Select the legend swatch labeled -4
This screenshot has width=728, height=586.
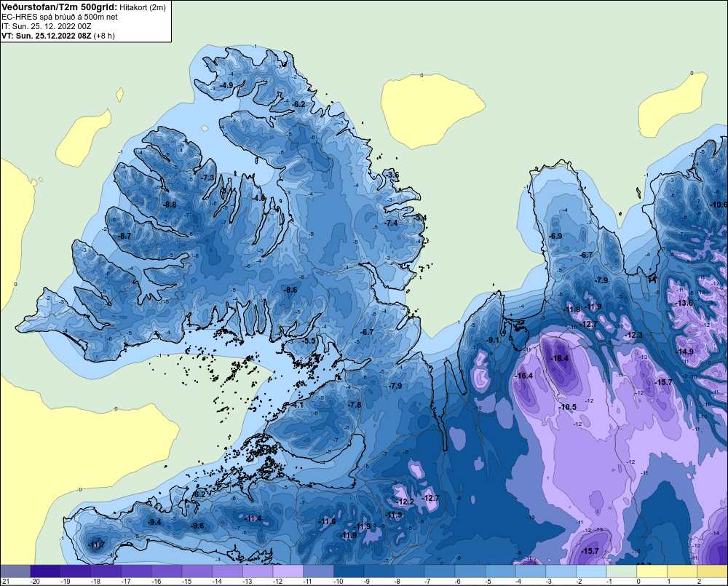point(531,571)
